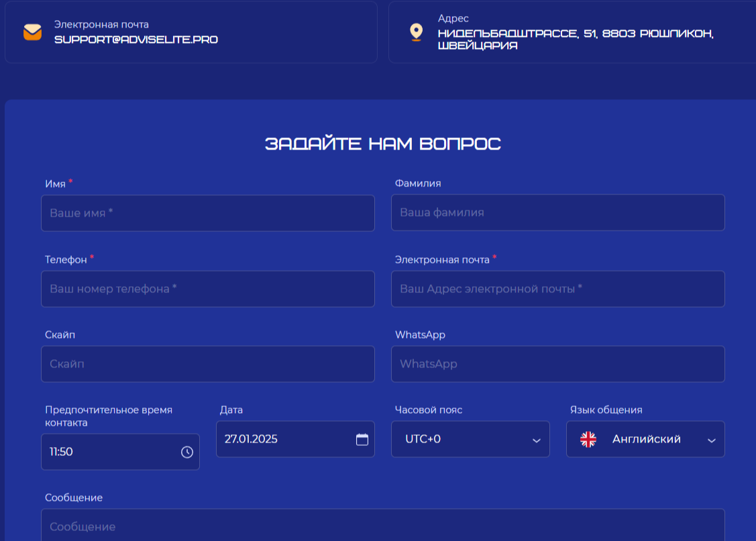
Task: Click the orange email envelope icon
Action: coord(32,32)
